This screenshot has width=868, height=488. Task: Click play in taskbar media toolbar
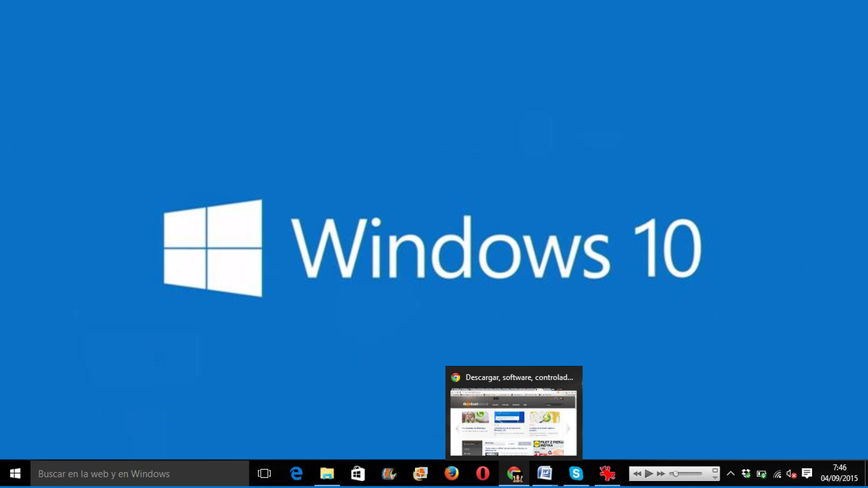pyautogui.click(x=649, y=474)
